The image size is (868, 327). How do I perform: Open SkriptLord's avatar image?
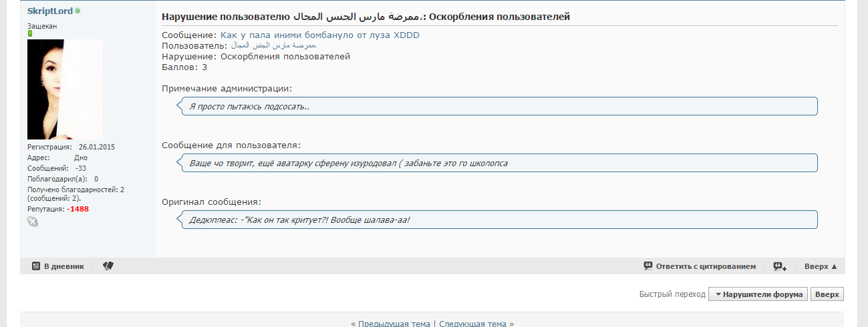pos(65,89)
